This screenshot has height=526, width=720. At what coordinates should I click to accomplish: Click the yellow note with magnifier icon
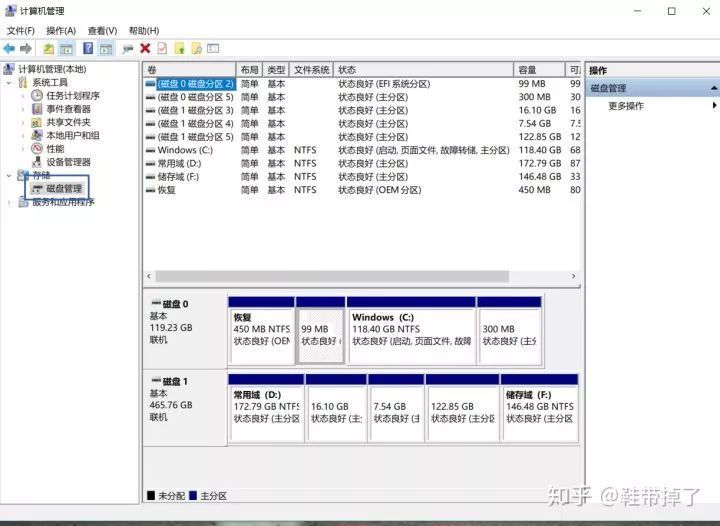[x=197, y=48]
